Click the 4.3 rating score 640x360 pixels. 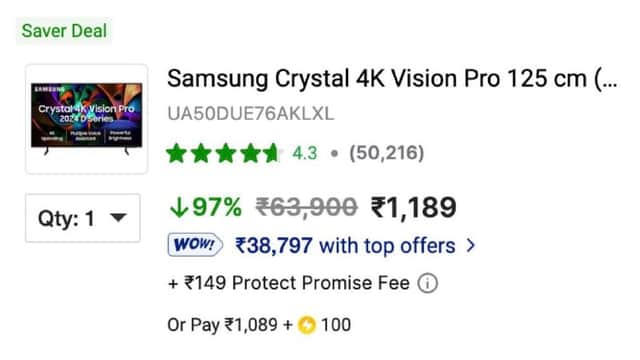304,153
